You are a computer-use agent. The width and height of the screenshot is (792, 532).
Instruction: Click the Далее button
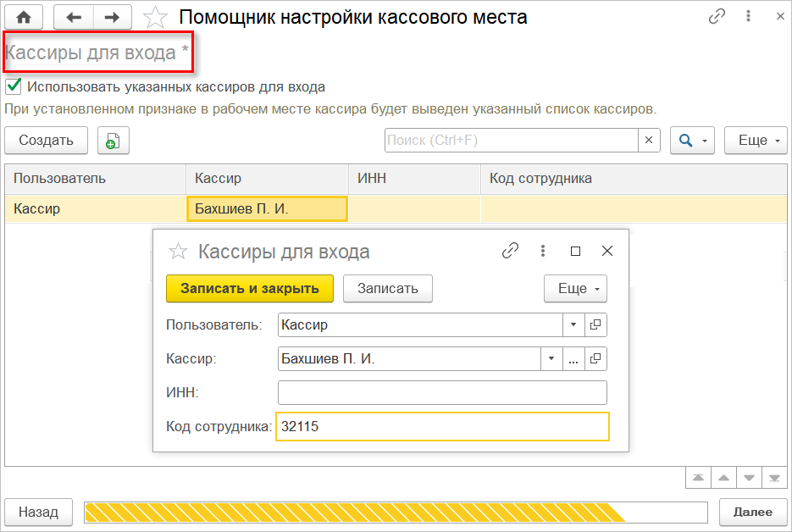tap(752, 512)
